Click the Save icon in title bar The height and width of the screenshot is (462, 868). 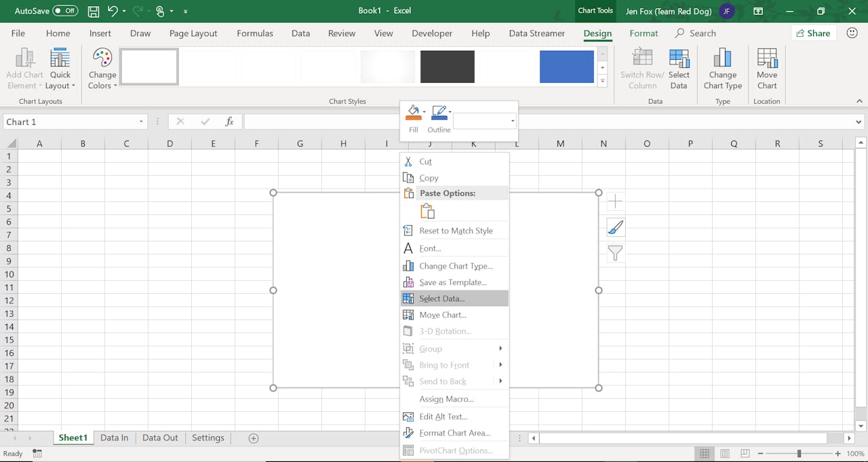[x=94, y=11]
